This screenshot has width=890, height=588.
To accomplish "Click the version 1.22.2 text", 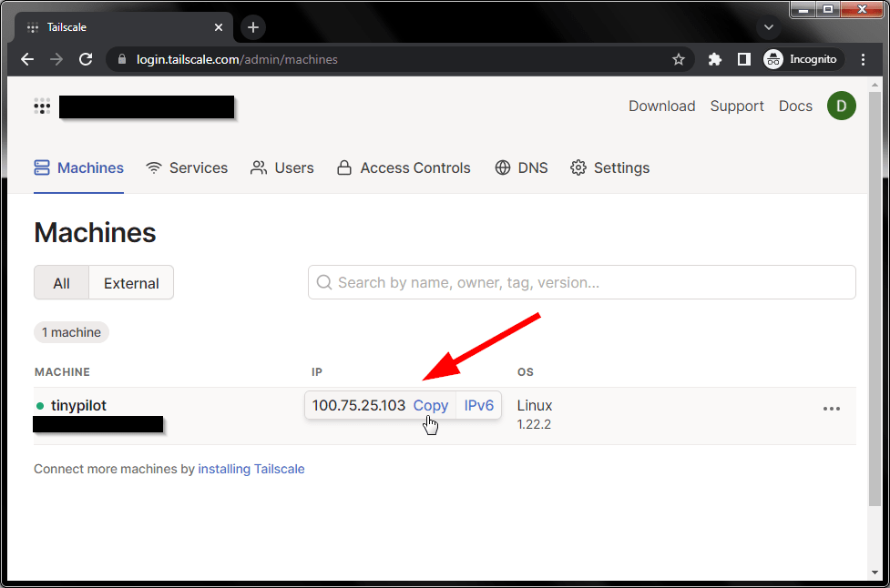I will pyautogui.click(x=534, y=424).
